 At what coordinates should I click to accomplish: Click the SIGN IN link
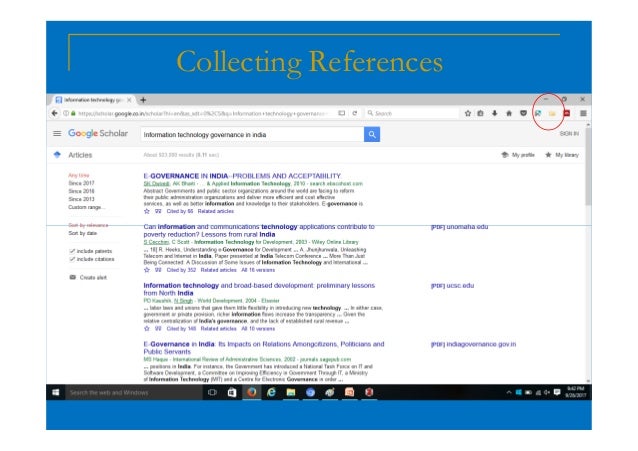click(569, 134)
